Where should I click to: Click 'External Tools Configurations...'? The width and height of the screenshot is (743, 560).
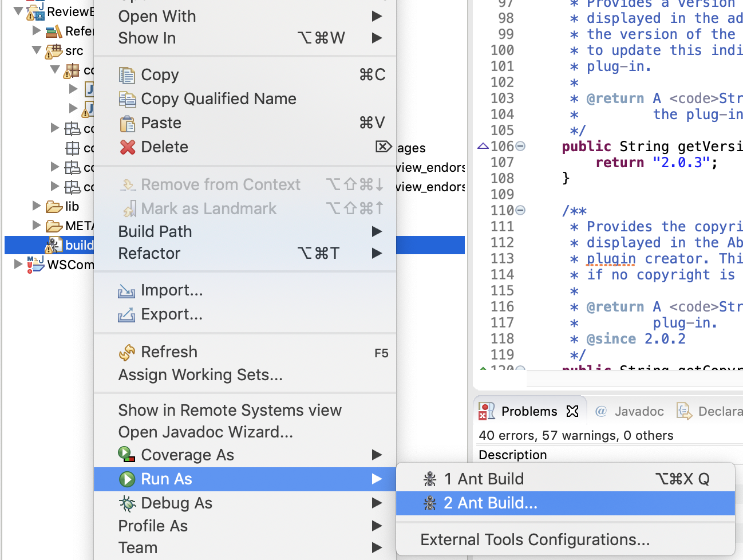click(x=535, y=539)
